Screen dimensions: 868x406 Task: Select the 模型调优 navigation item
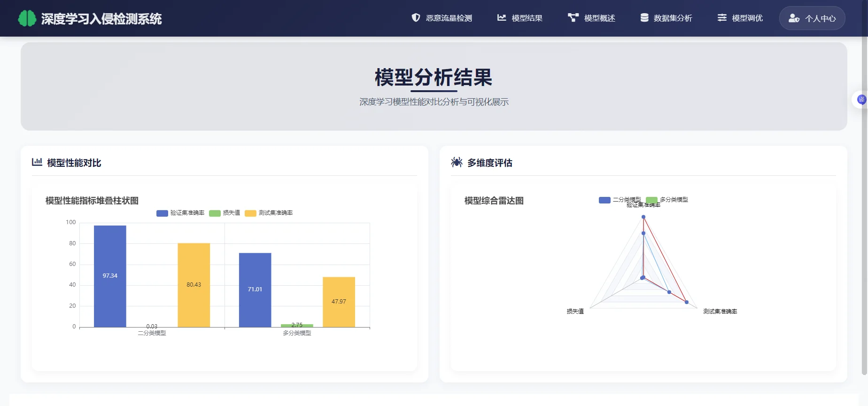click(x=740, y=18)
